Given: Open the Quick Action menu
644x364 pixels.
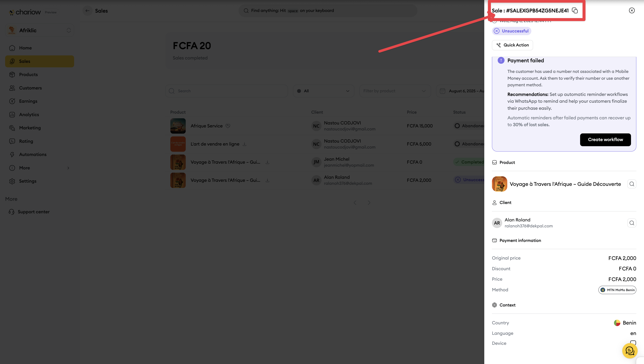Looking at the screenshot, I should [512, 45].
